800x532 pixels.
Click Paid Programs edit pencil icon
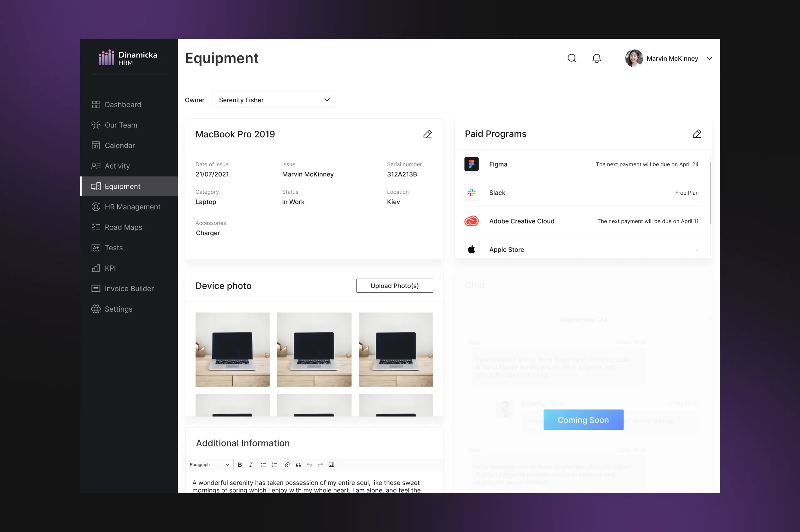point(697,134)
